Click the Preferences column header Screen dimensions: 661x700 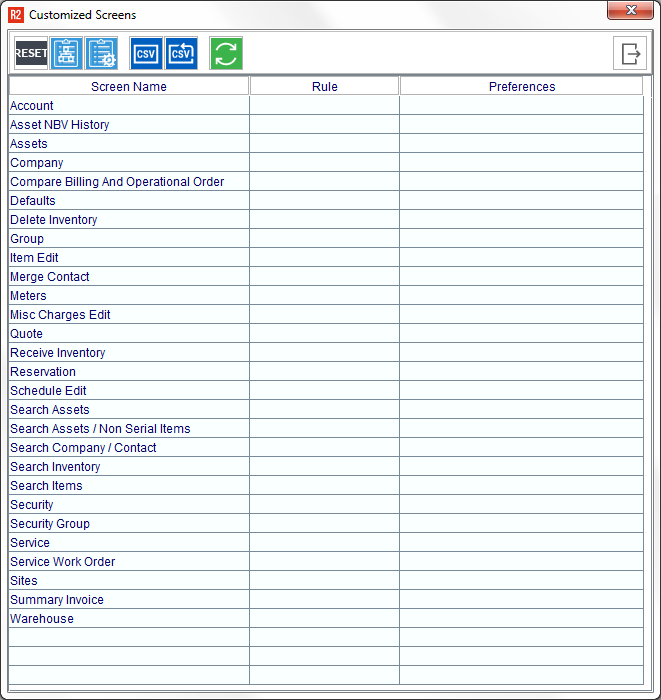click(521, 87)
